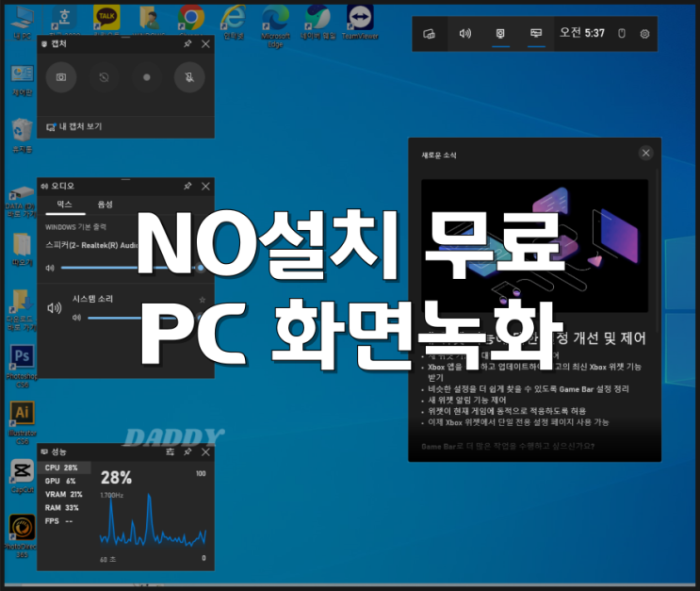Mute 시스템 소리 with its small speaker icon
Viewport: 700px width, 591px height.
point(77,318)
